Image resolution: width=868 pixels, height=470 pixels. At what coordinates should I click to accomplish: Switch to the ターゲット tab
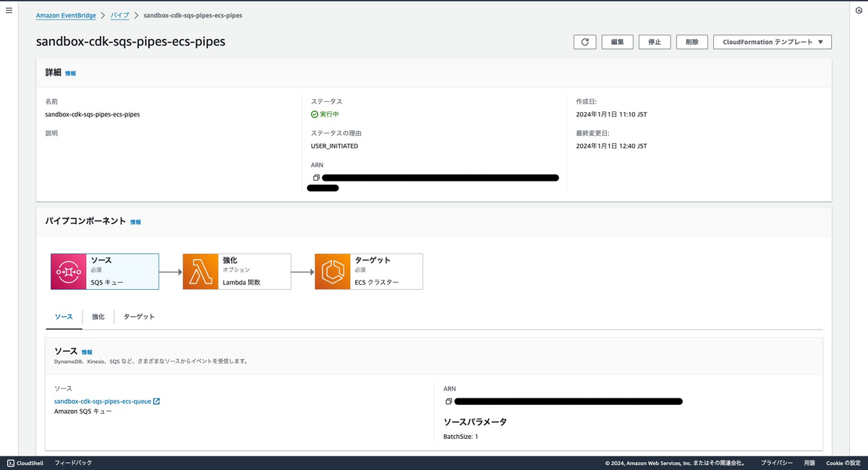click(139, 317)
